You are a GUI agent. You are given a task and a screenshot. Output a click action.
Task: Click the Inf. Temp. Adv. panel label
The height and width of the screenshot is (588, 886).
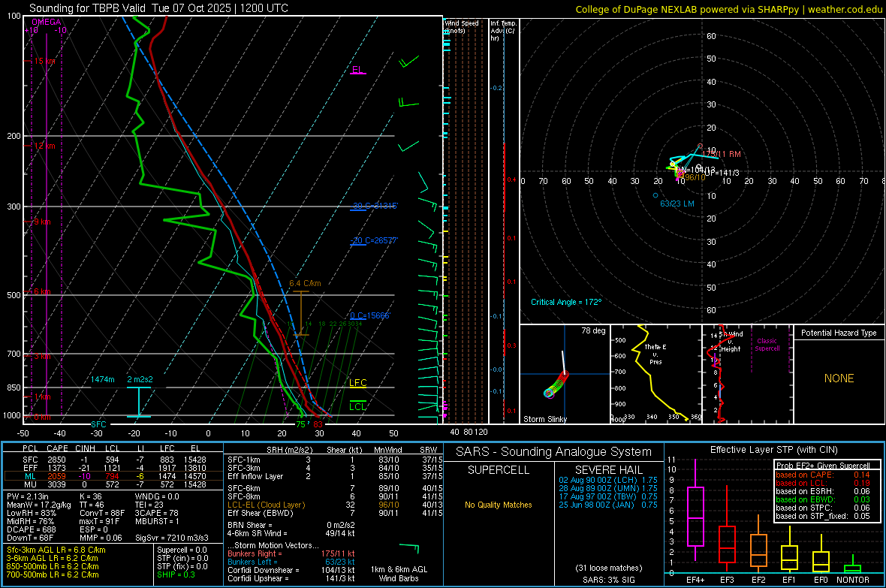click(503, 31)
